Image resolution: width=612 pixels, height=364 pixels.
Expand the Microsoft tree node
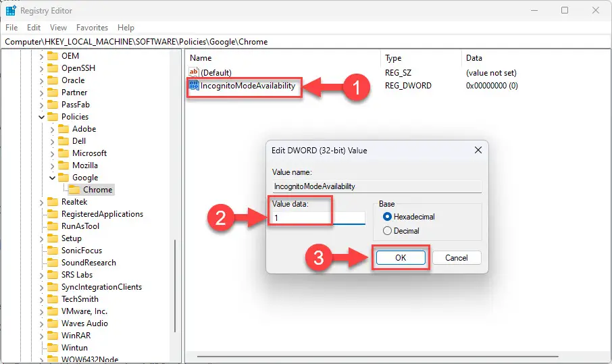52,153
